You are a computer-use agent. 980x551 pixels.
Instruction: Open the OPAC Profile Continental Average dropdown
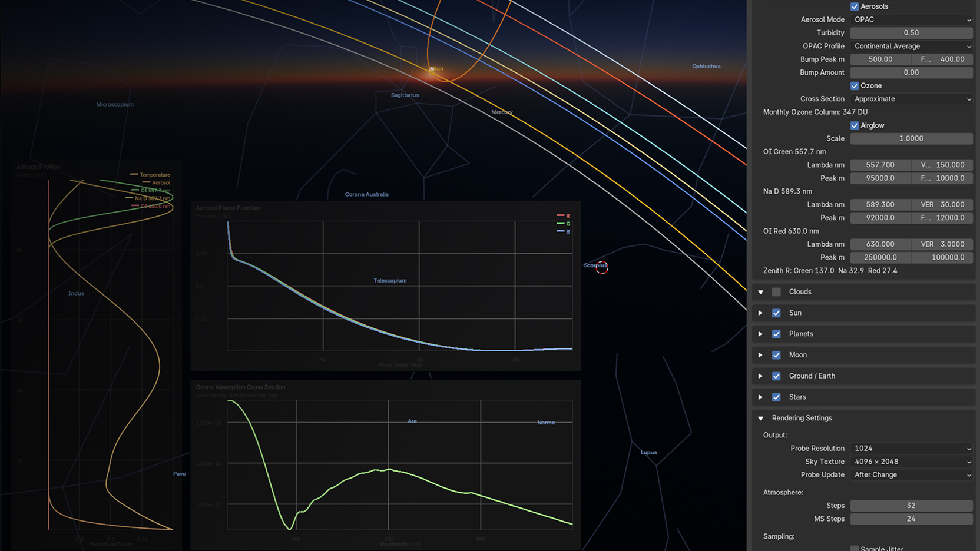(x=912, y=46)
